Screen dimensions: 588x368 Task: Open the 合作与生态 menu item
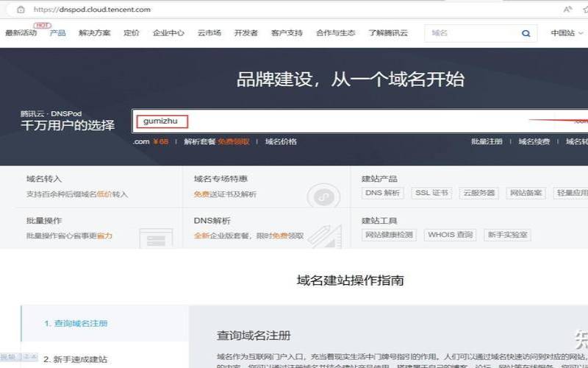(x=336, y=33)
